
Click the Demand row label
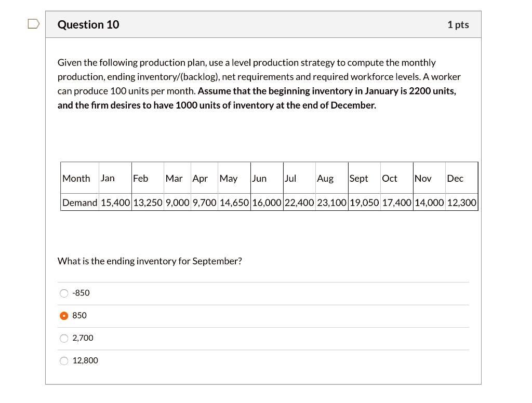coord(79,203)
